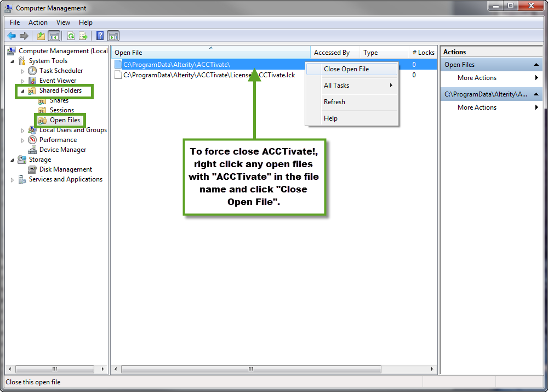This screenshot has width=548, height=392.
Task: Open the View menu
Action: click(x=63, y=22)
